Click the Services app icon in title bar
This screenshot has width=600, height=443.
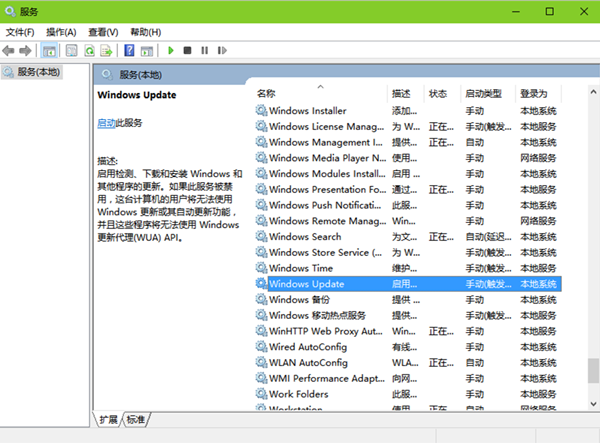11,11
